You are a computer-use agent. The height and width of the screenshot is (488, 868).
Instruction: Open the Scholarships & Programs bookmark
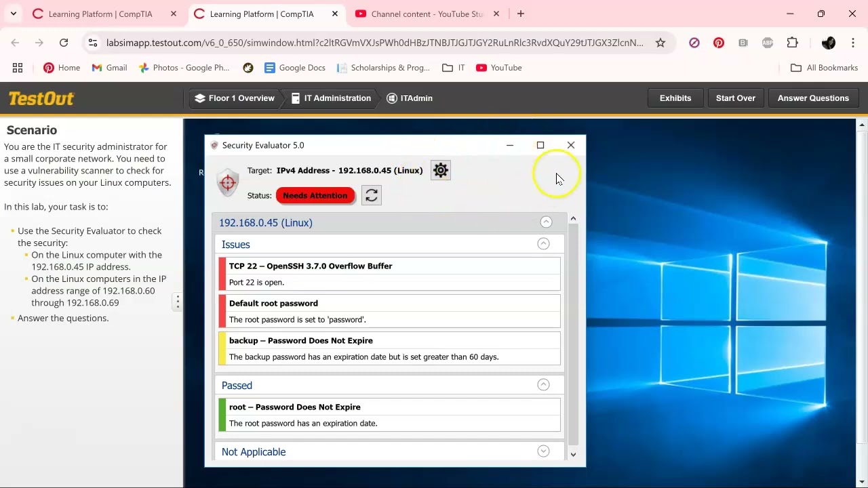[x=383, y=68]
